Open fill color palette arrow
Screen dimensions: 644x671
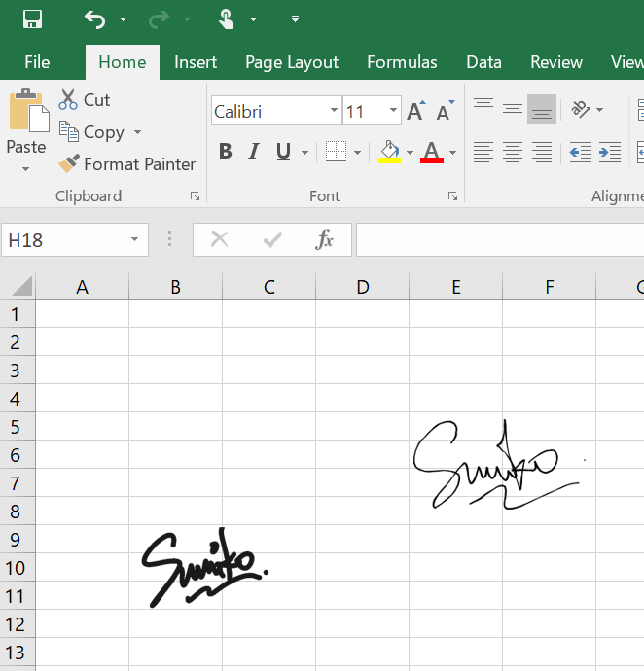click(x=410, y=153)
